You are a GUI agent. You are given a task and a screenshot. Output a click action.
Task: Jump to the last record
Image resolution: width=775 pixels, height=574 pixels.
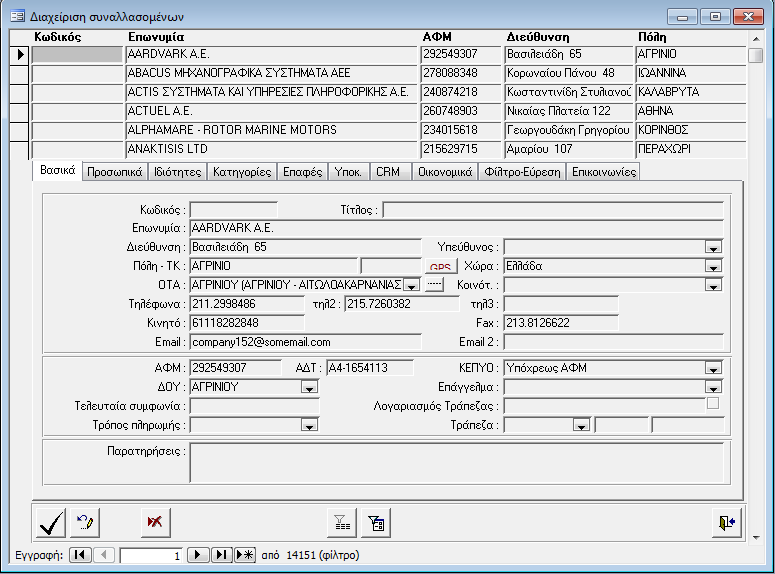tap(221, 555)
